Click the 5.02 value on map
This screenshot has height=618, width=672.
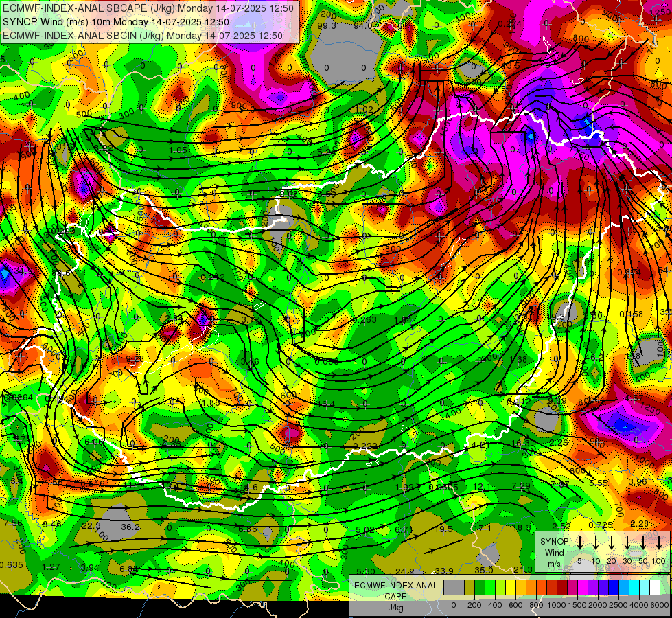point(364,530)
